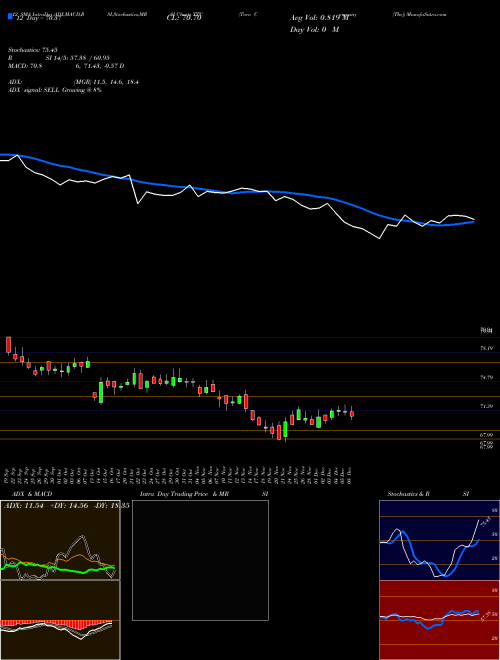Click the empty intraday trading price panel
This screenshot has height=660, width=500.
click(200, 560)
